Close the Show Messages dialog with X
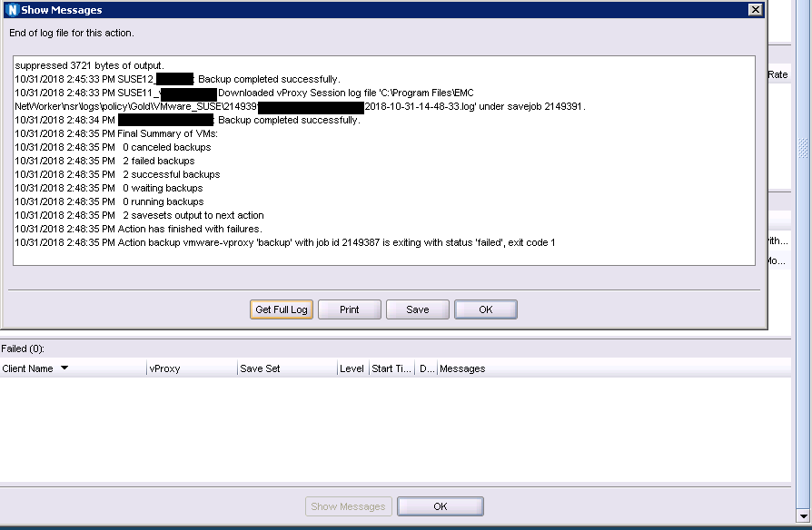The width and height of the screenshot is (812, 530). pyautogui.click(x=756, y=10)
